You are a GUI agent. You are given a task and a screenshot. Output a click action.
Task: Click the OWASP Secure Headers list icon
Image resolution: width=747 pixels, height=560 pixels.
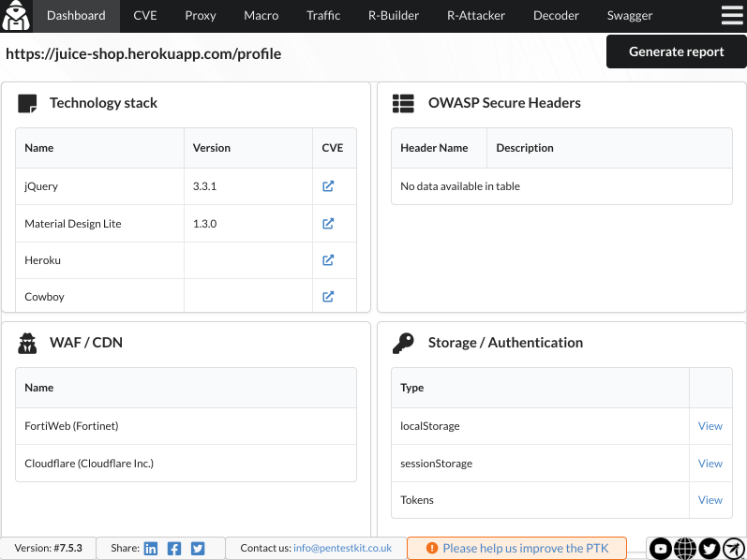[x=403, y=103]
